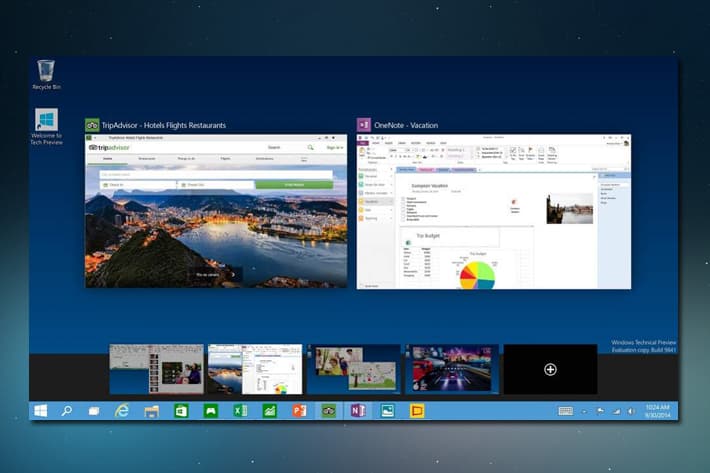This screenshot has width=710, height=473.
Task: Open Search from the taskbar magnifier icon
Action: pos(67,411)
